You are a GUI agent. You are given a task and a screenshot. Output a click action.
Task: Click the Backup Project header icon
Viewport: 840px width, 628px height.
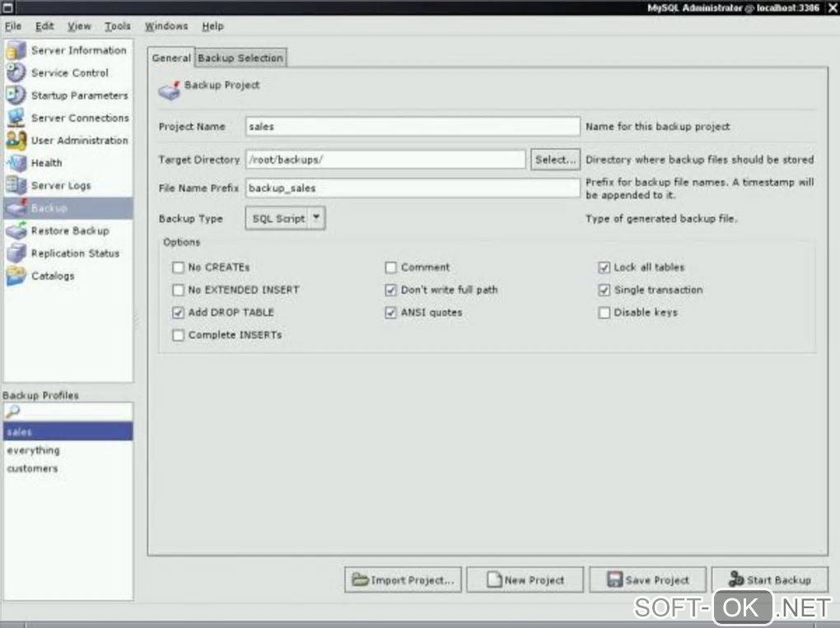[x=170, y=91]
